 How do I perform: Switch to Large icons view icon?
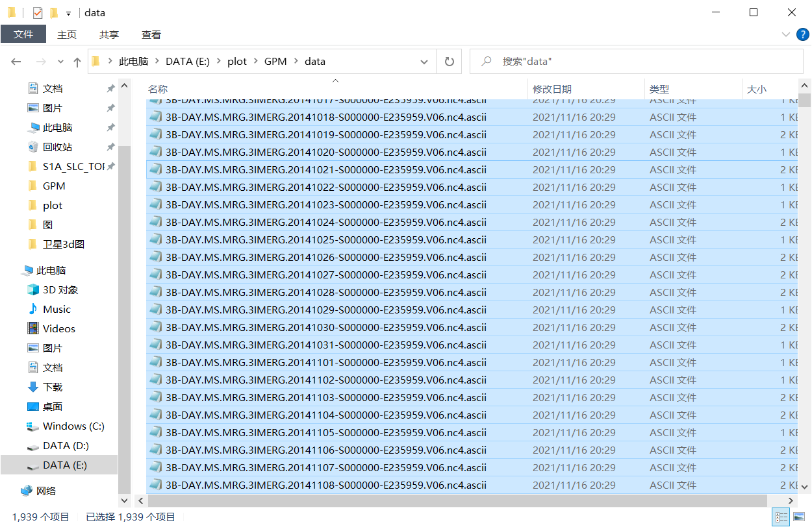(x=798, y=517)
